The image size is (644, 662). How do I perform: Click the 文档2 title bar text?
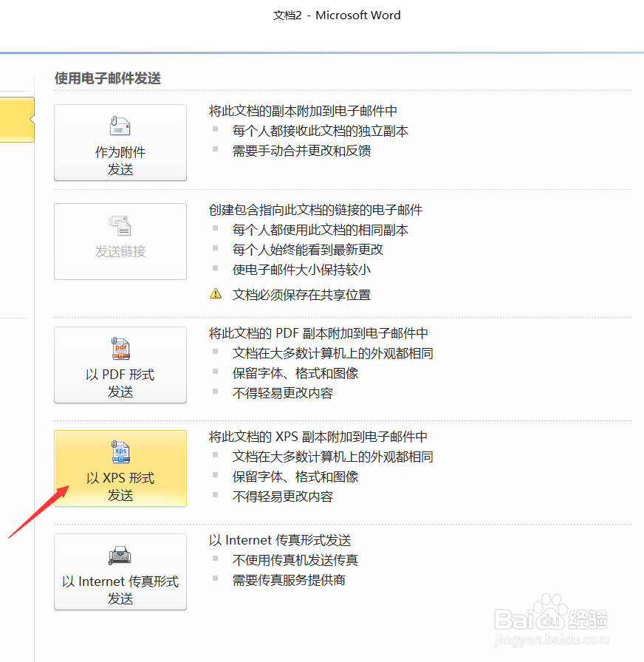[x=336, y=15]
